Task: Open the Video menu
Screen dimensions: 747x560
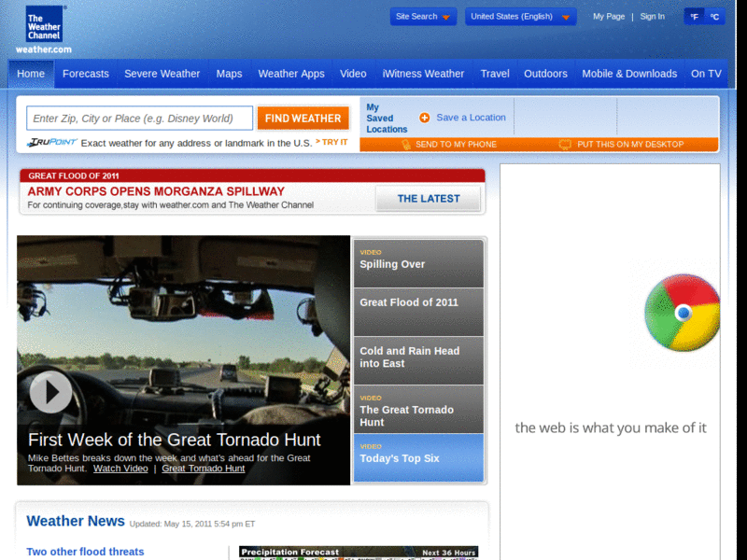Action: click(x=353, y=74)
